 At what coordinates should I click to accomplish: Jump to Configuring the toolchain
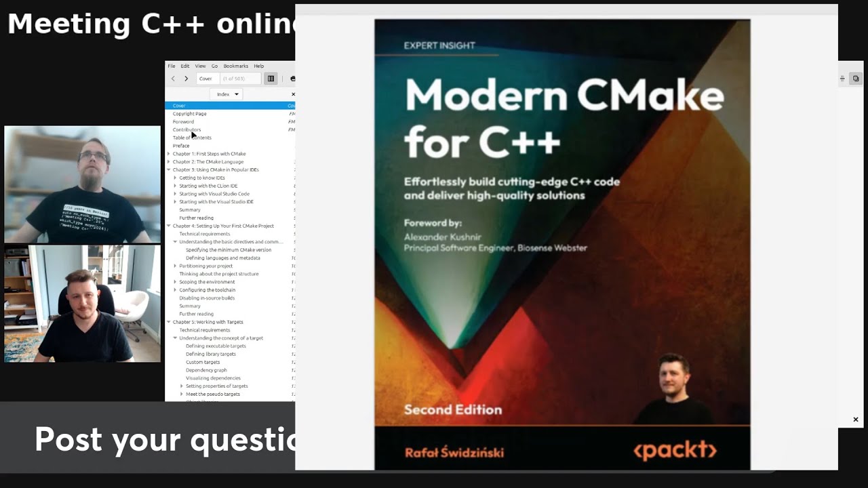(x=207, y=290)
